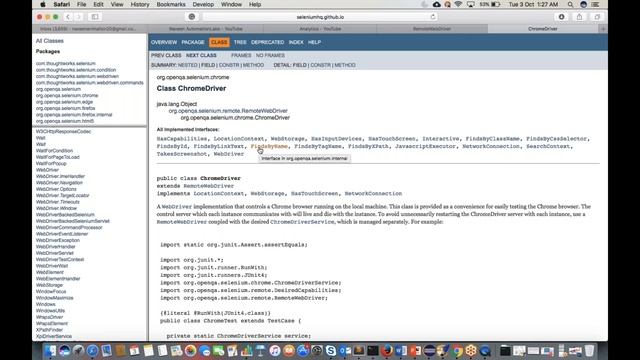640x360 pixels.
Task: Click OVERVIEW in the Javadoc navbar
Action: [164, 42]
